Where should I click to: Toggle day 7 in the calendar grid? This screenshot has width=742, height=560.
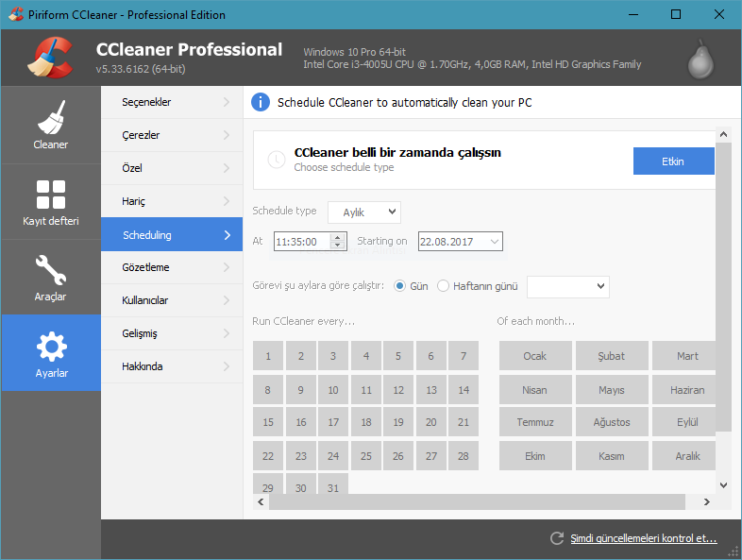(464, 356)
